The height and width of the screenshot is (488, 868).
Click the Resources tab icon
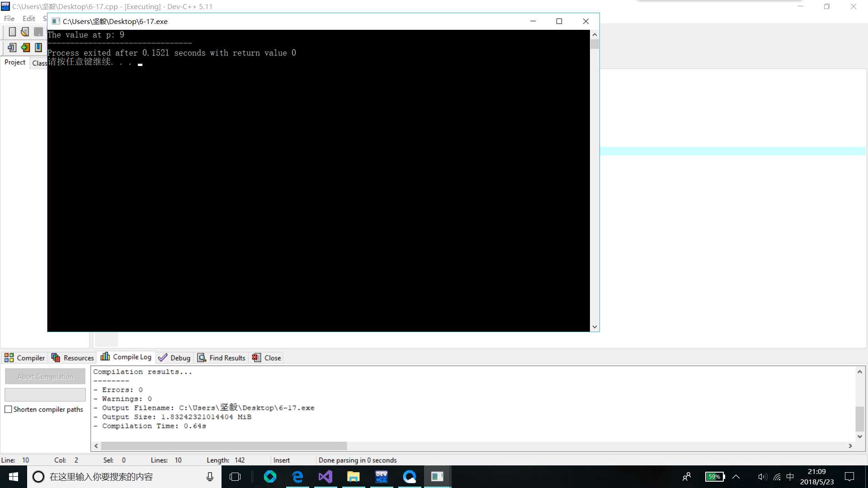pyautogui.click(x=57, y=357)
